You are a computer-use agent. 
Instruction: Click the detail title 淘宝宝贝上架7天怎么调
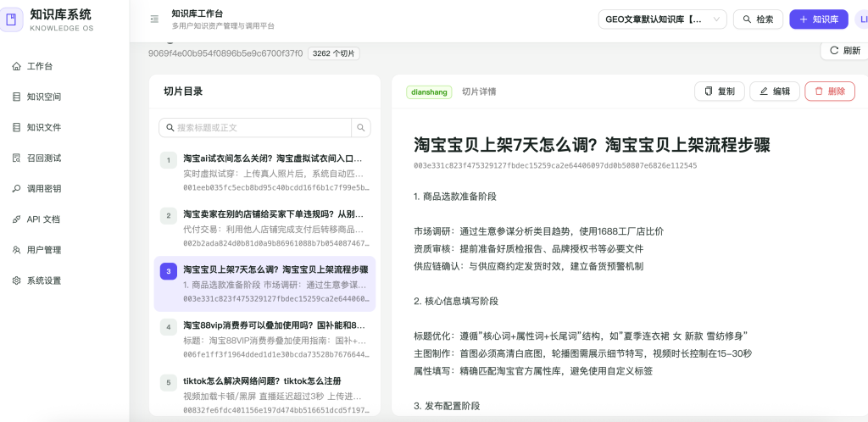592,146
